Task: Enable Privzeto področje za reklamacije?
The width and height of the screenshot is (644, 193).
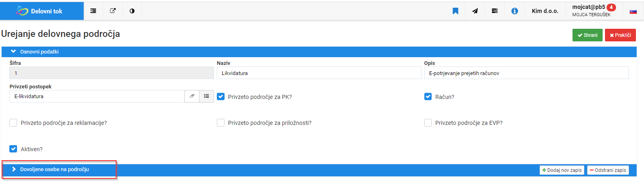Action: pyautogui.click(x=13, y=122)
